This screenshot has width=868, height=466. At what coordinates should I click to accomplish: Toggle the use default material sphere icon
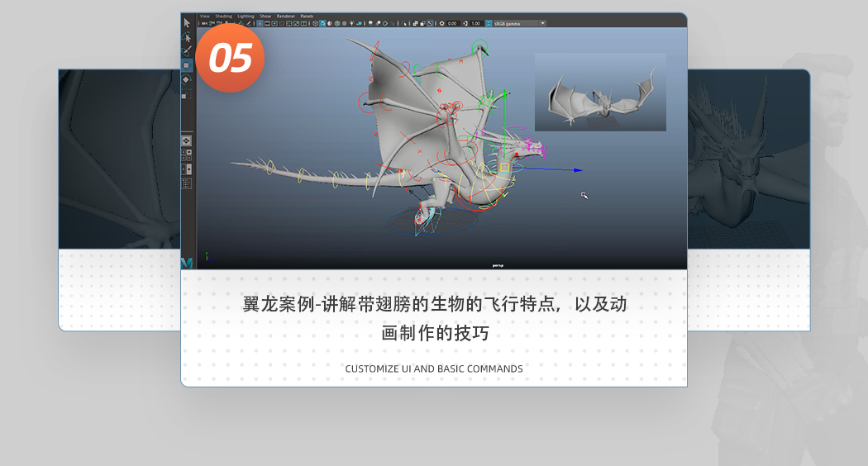click(x=329, y=23)
